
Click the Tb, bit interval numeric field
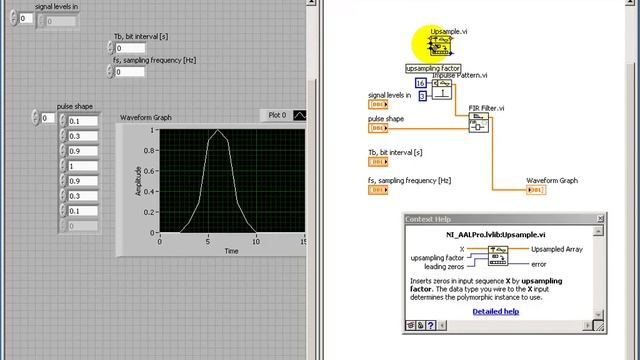pos(130,48)
